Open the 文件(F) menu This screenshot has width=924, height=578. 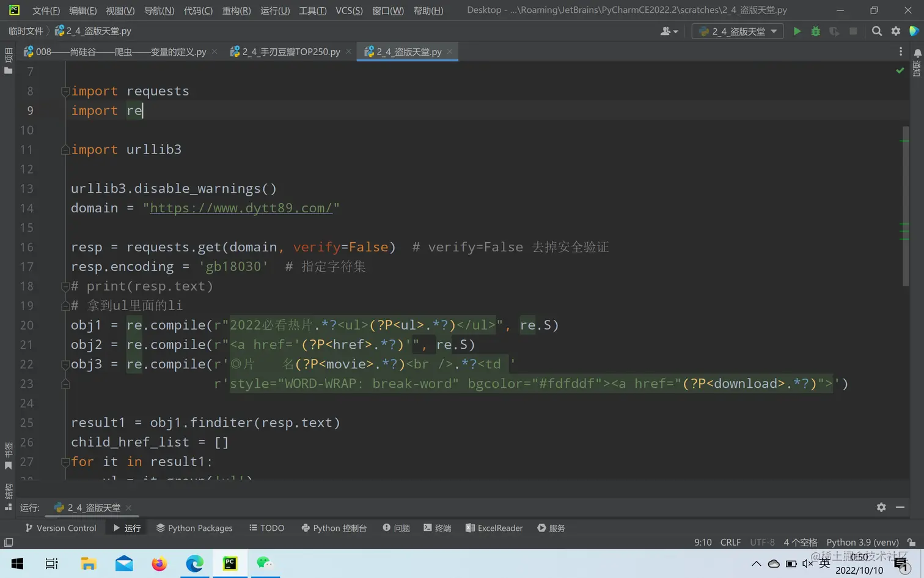tap(46, 10)
